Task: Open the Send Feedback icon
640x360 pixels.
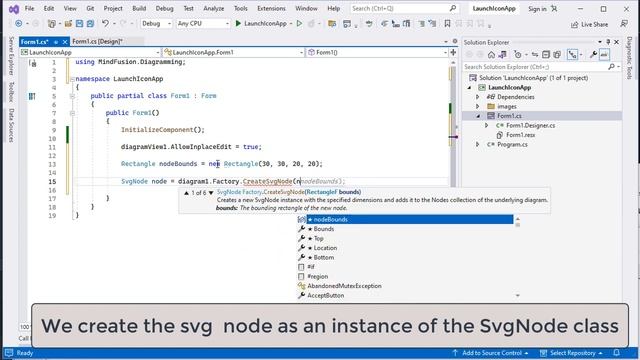Action: [x=624, y=24]
